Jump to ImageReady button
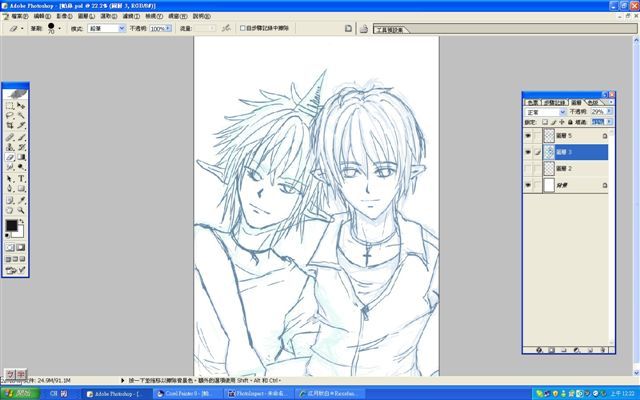 pyautogui.click(x=15, y=270)
